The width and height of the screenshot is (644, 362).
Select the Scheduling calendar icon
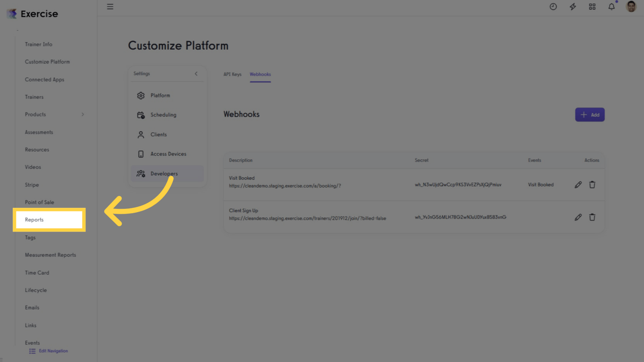pyautogui.click(x=140, y=115)
